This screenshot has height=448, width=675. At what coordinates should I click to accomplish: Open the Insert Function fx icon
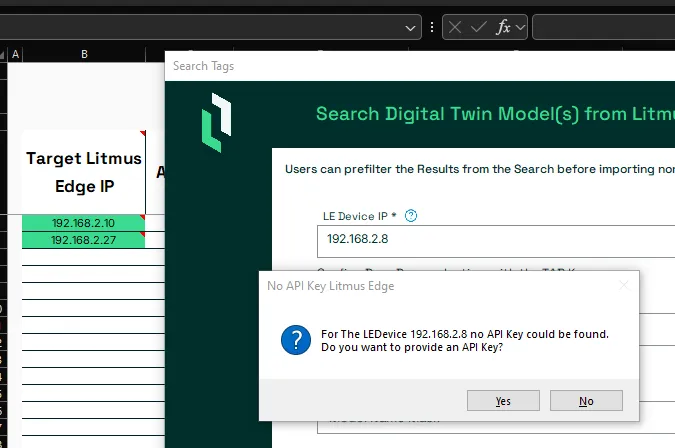(x=503, y=27)
